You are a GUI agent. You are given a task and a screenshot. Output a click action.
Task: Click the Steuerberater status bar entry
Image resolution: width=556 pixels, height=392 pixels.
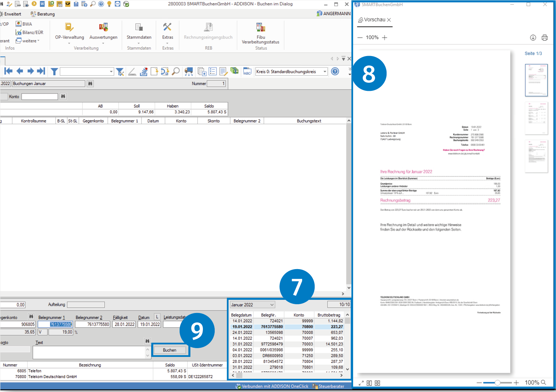point(328,386)
